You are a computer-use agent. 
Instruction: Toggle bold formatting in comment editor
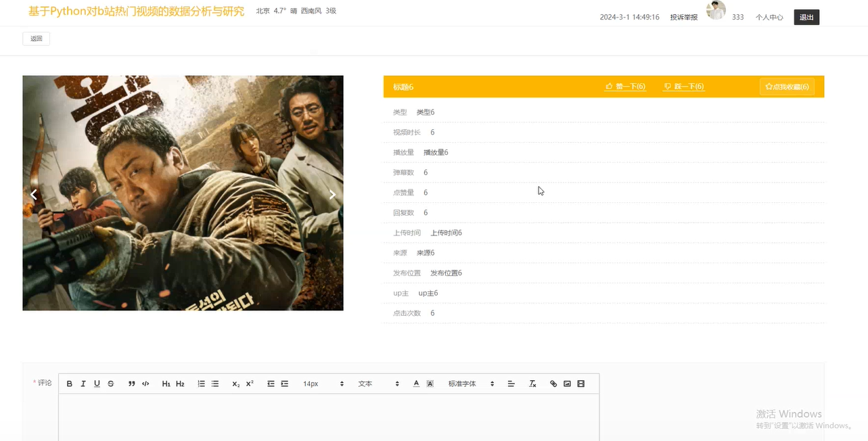(x=70, y=384)
